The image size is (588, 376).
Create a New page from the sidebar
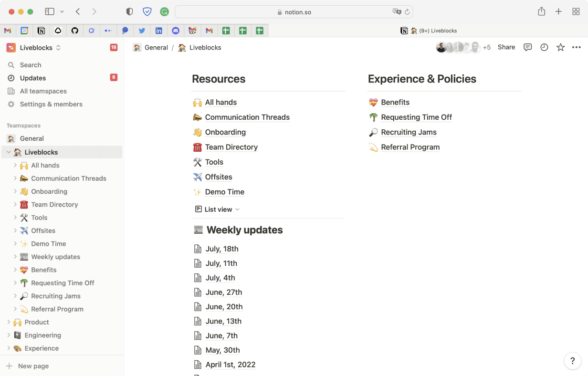pyautogui.click(x=32, y=366)
